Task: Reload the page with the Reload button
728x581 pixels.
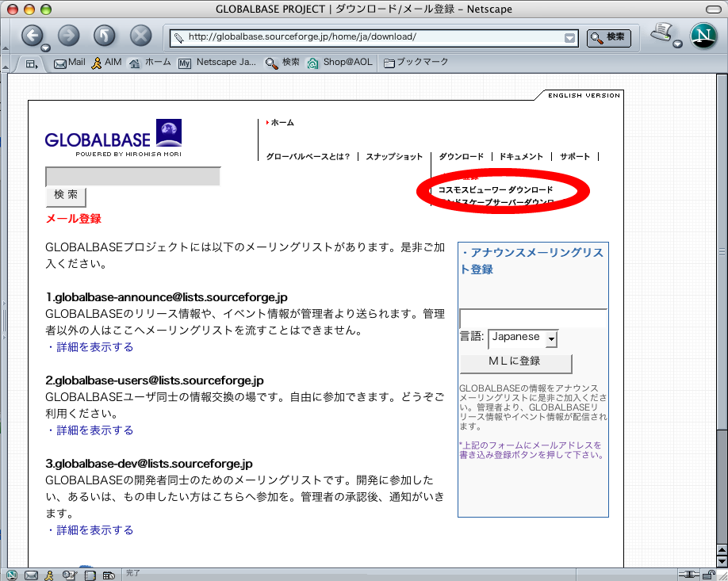Action: click(x=105, y=35)
